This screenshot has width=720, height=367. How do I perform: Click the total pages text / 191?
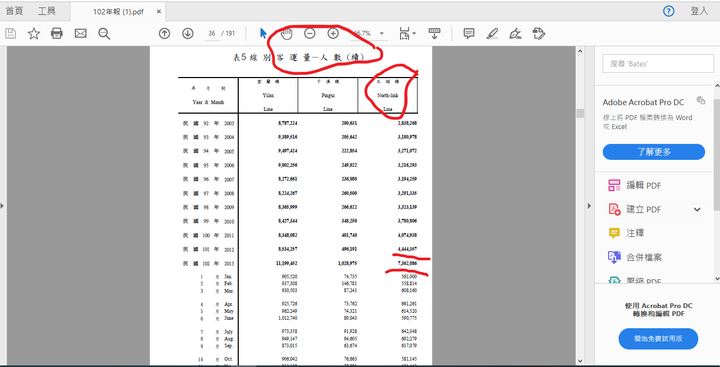228,34
